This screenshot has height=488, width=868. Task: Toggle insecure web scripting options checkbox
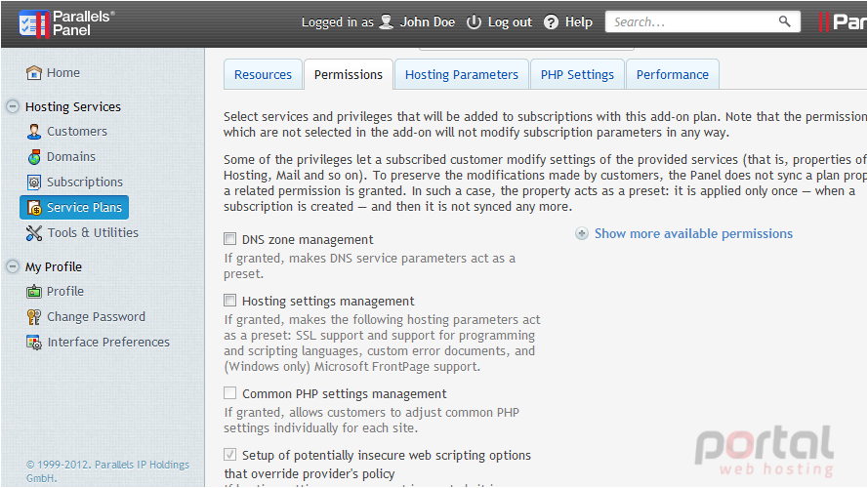pos(229,454)
